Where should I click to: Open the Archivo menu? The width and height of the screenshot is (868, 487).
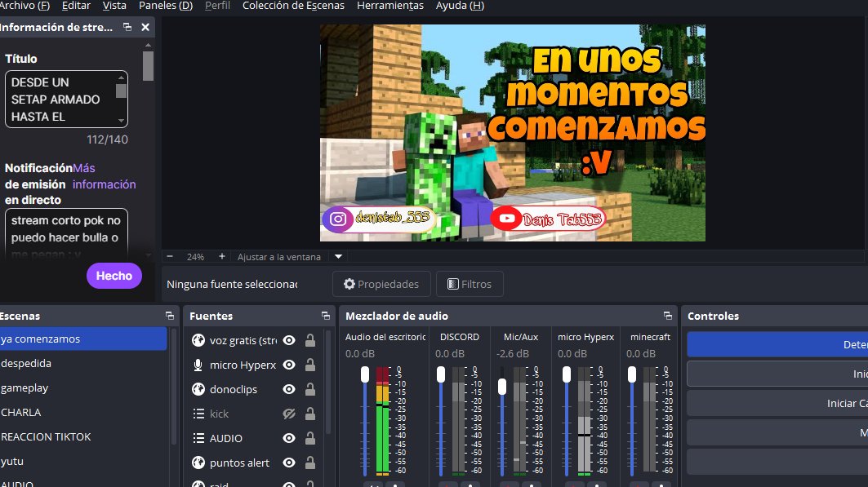pyautogui.click(x=25, y=6)
